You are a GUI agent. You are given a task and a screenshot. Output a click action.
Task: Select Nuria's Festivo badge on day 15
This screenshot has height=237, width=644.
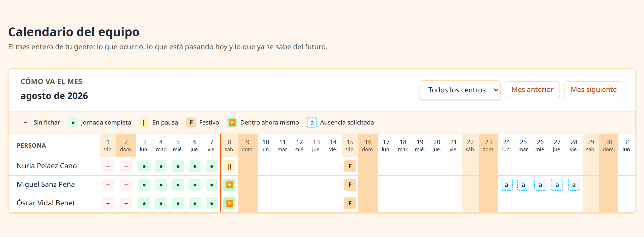350,166
